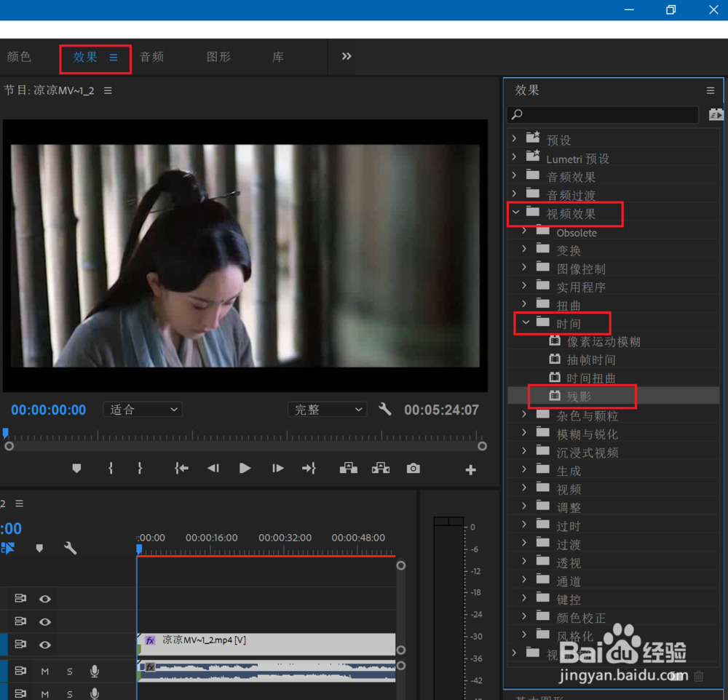Expand the 预设 folder
This screenshot has height=700, width=728.
pyautogui.click(x=514, y=138)
